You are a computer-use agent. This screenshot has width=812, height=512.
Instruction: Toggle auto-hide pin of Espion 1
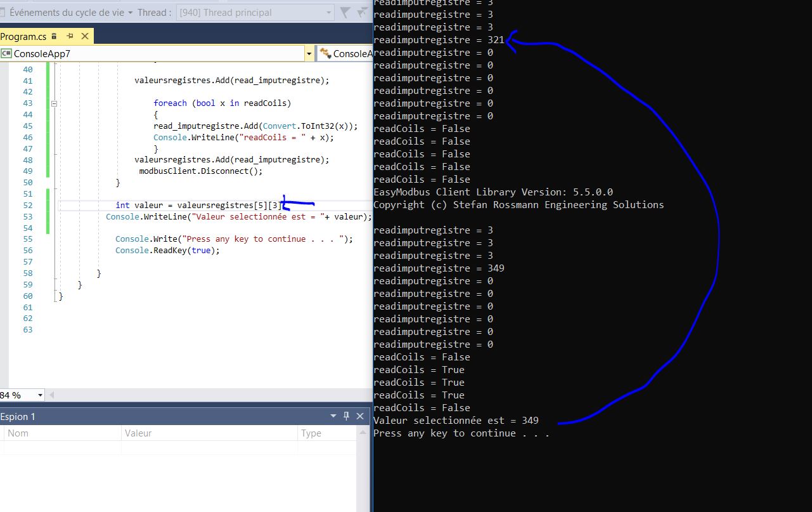[x=346, y=416]
